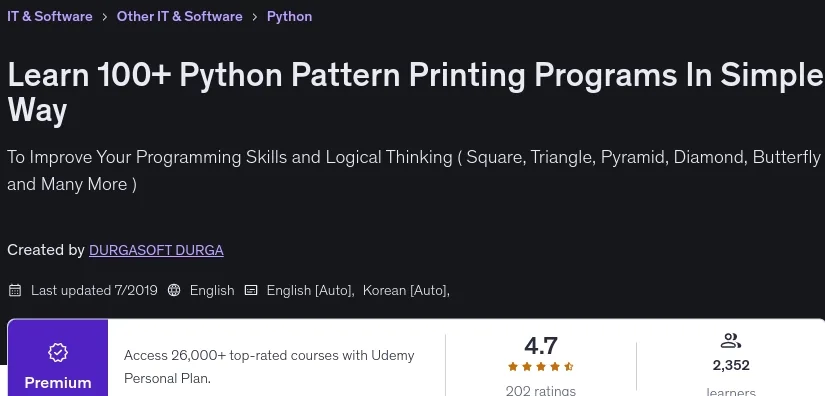
Task: Click the 4.7 rating score
Action: [540, 346]
